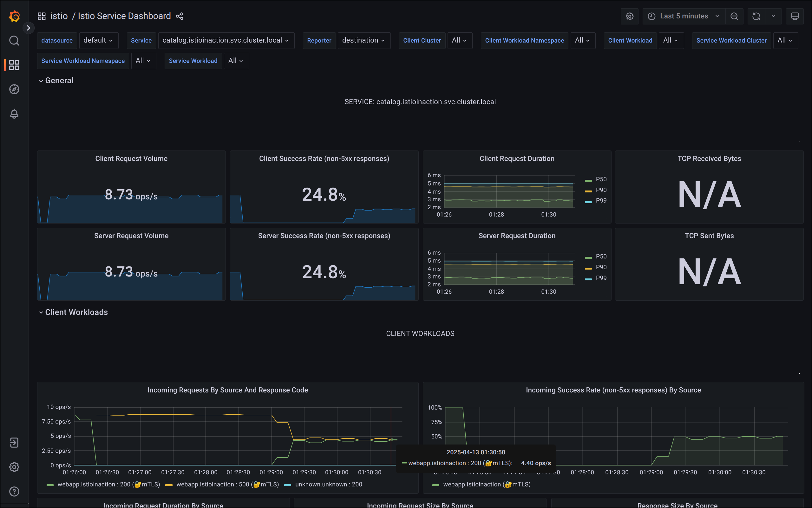Toggle webapp.istioinaction : 500 legend series
Viewport: 812px width, 508px height.
pos(227,485)
